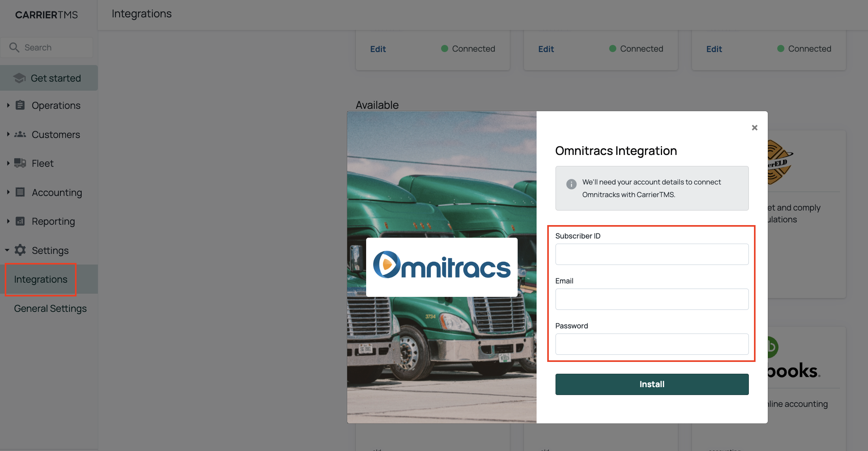Click the Password label

tap(571, 326)
